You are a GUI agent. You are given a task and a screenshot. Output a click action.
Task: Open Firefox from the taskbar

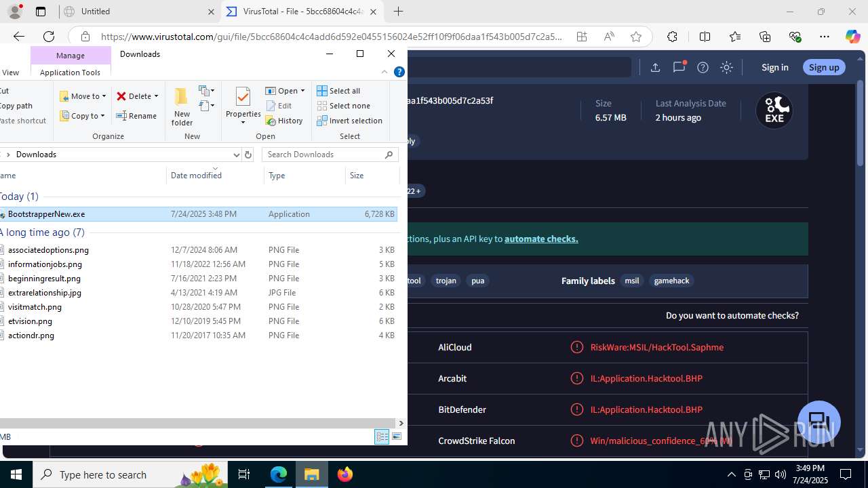click(x=345, y=474)
